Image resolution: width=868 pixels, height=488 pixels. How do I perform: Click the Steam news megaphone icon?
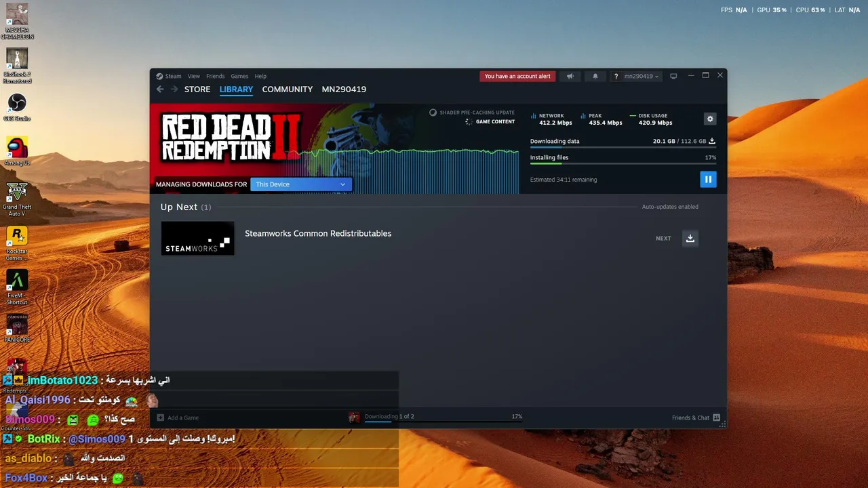tap(570, 76)
